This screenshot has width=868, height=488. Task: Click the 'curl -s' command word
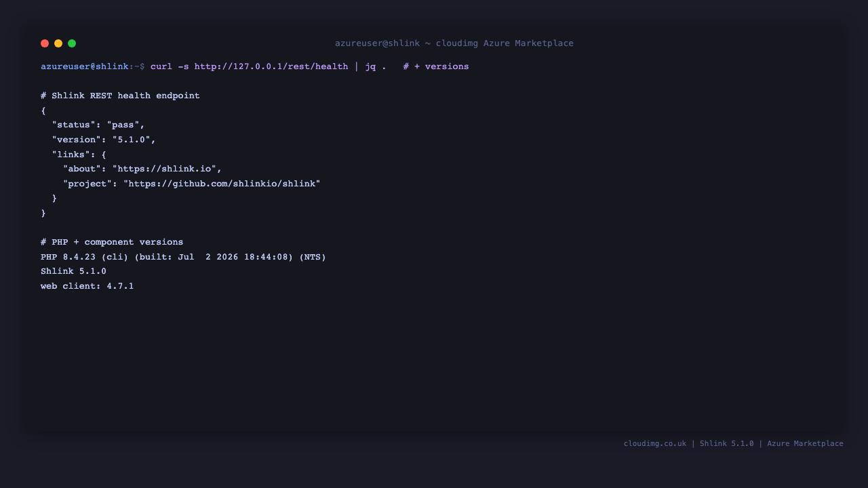[x=170, y=66]
